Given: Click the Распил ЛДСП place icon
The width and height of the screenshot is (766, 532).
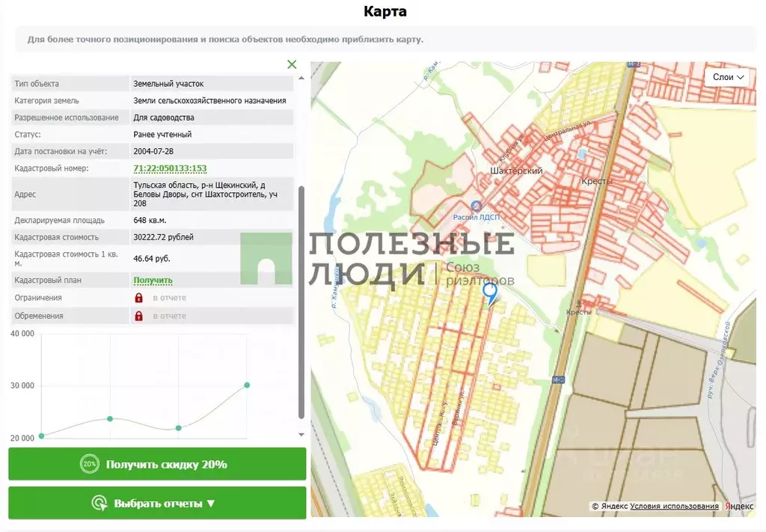Looking at the screenshot, I should click(477, 206).
